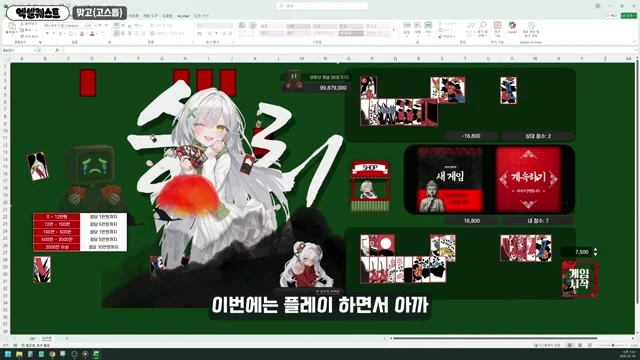The width and height of the screenshot is (640, 360).
Task: Click the zoom slider in status bar
Action: [x=613, y=345]
